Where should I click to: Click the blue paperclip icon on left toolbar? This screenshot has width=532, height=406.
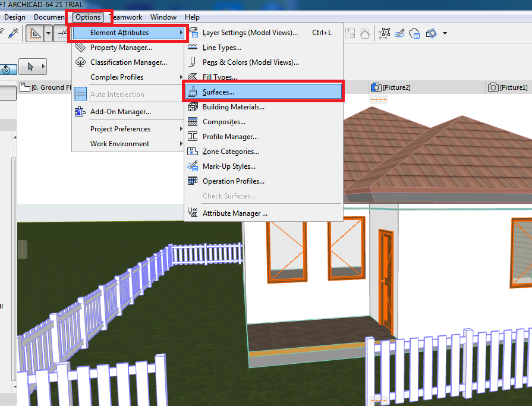point(5,69)
